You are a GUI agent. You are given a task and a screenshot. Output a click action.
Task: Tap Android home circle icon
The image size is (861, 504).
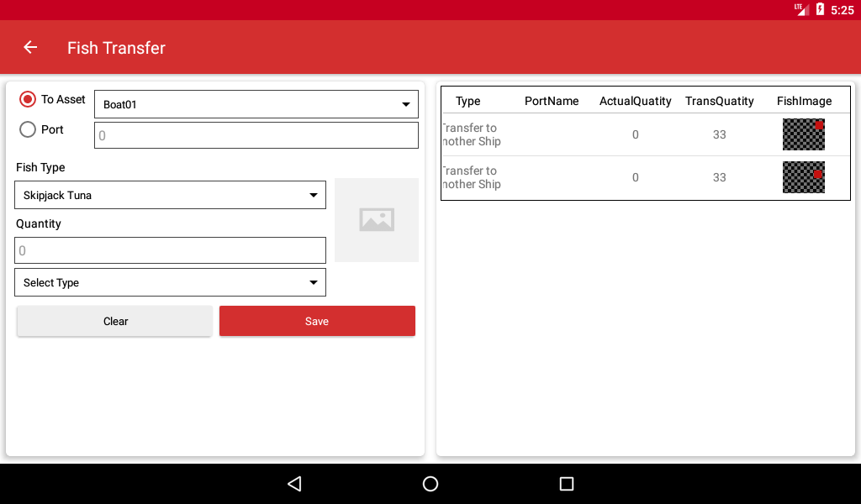pos(430,484)
